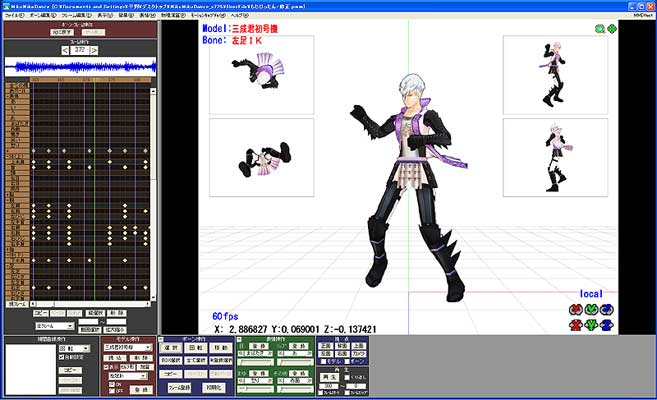Image resolution: width=657 pixels, height=400 pixels.
Task: Open the 背景(B) menu
Action: (x=126, y=15)
